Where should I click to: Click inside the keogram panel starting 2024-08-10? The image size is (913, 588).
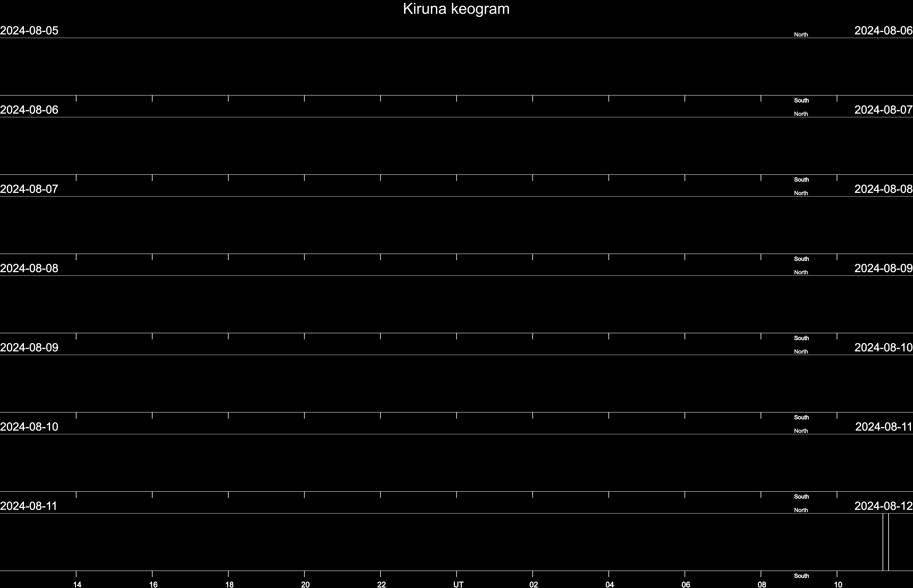click(456, 463)
